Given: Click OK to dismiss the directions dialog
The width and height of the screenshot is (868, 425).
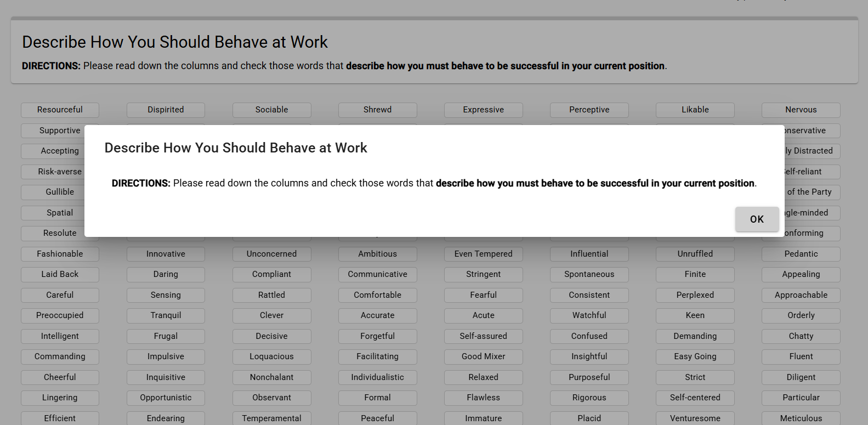Looking at the screenshot, I should (x=757, y=219).
